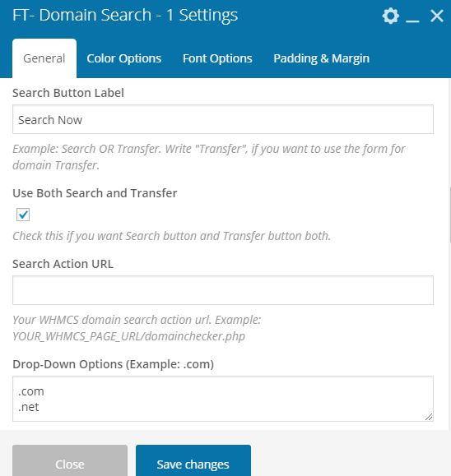
Task: Focus the Search Button Label field
Action: coord(223,119)
